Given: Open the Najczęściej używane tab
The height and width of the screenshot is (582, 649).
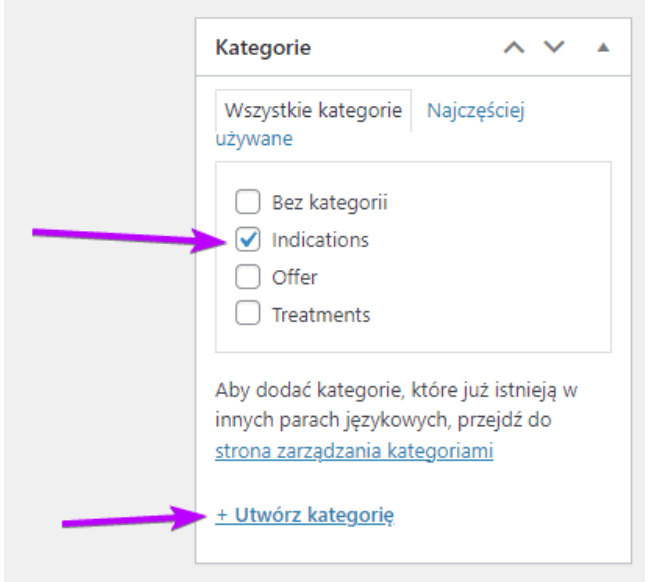Looking at the screenshot, I should pos(475,110).
